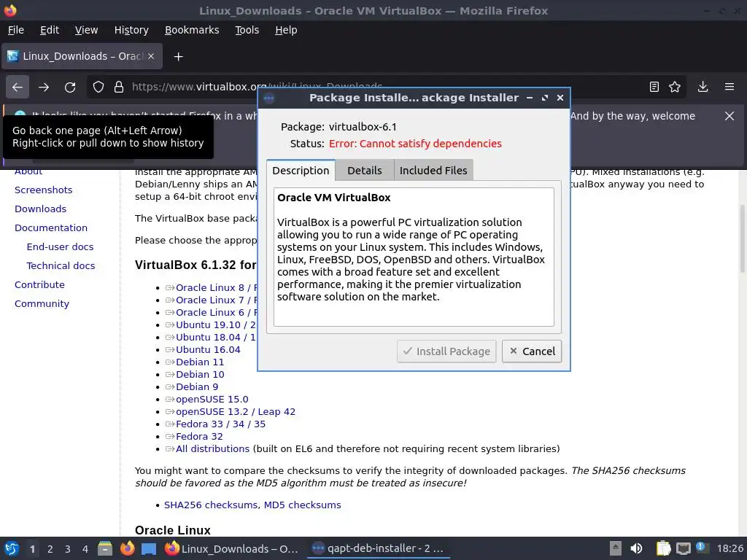Open the Community sidebar link
747x560 pixels.
(x=42, y=304)
